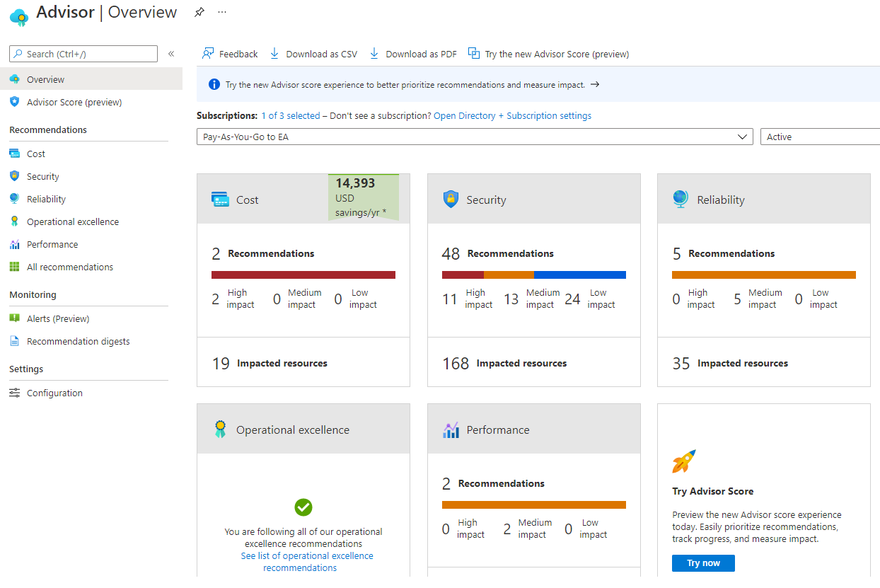Click 48 Recommendations in Security card

pyautogui.click(x=498, y=253)
